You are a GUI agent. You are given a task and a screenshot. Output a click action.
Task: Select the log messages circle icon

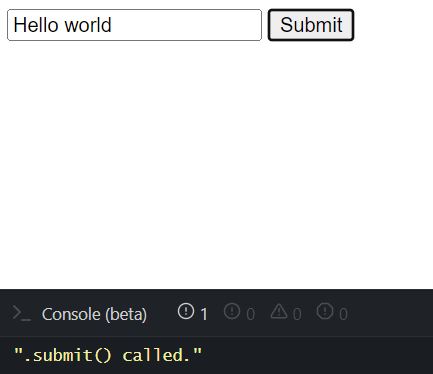click(186, 311)
